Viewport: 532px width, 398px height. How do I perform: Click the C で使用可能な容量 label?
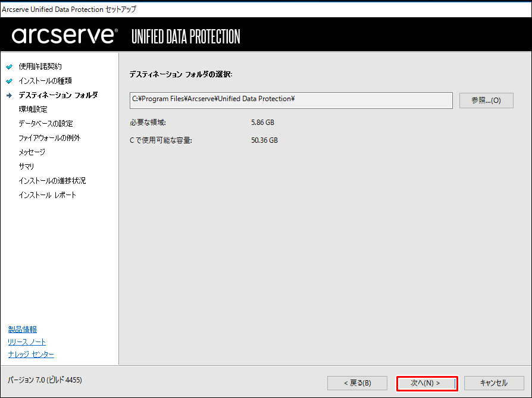tap(161, 140)
